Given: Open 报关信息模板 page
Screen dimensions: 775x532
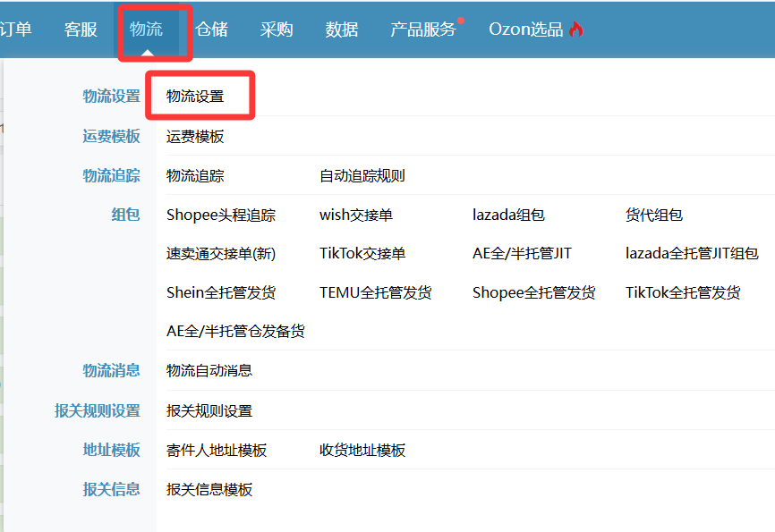Looking at the screenshot, I should point(209,490).
